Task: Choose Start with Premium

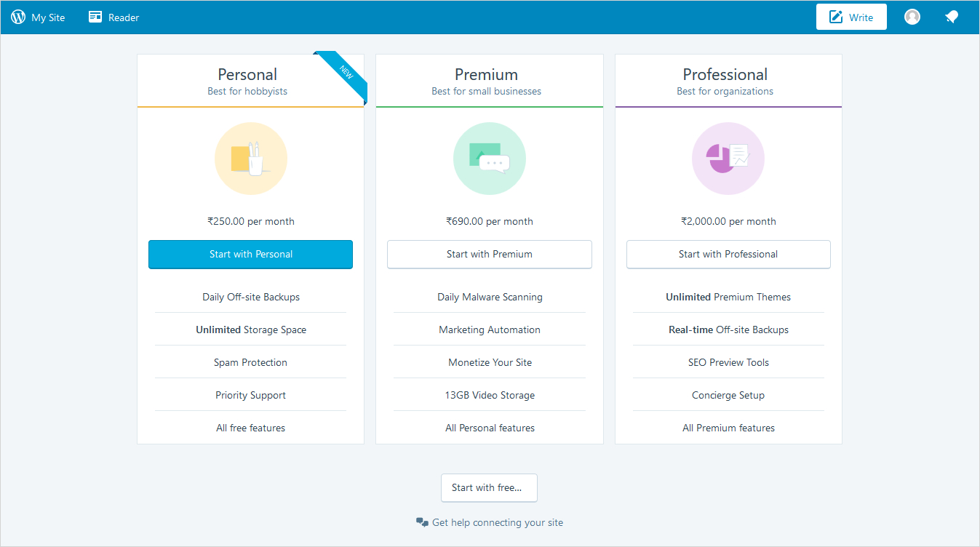Action: [489, 255]
